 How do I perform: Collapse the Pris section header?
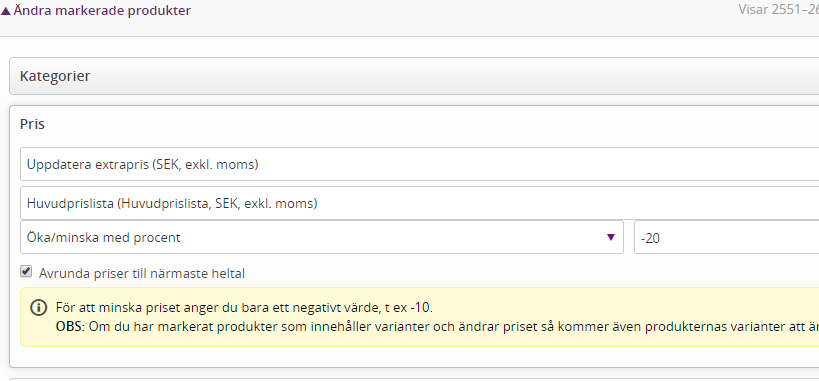point(32,124)
